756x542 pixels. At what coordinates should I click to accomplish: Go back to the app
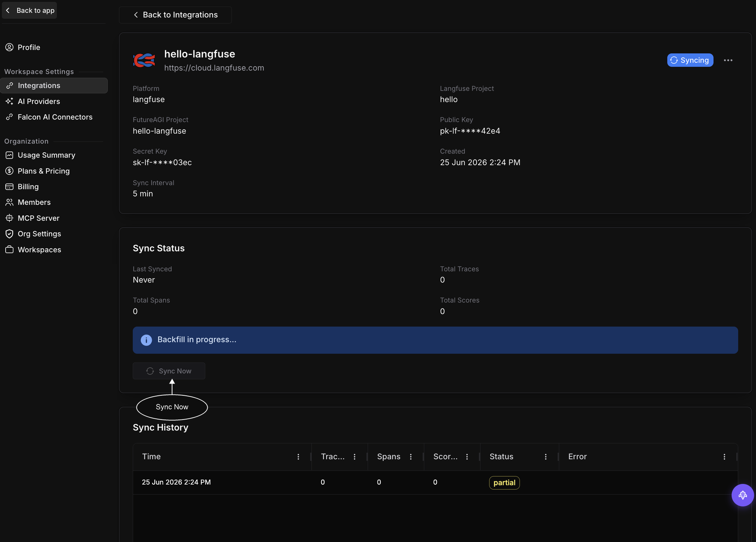coord(29,10)
